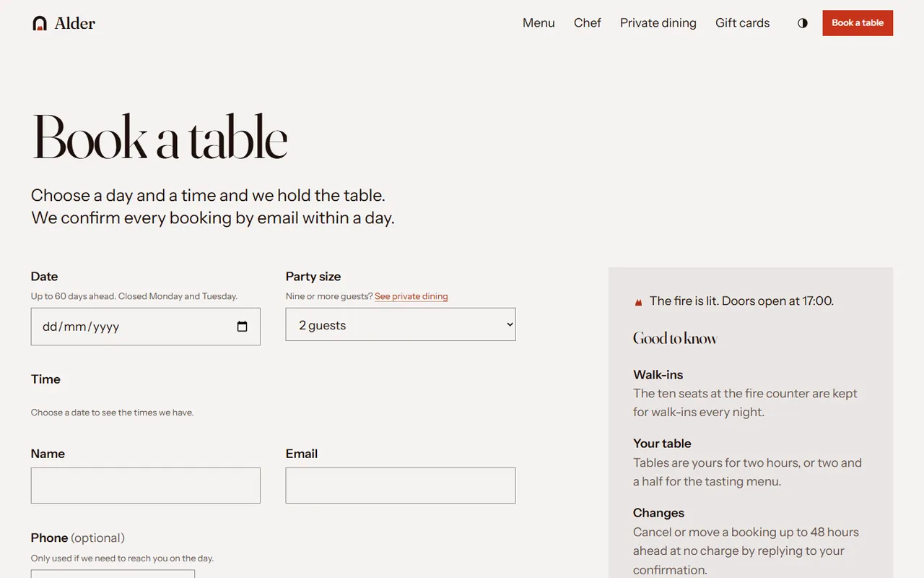This screenshot has width=924, height=578.
Task: Click into the Name text field
Action: click(x=145, y=486)
